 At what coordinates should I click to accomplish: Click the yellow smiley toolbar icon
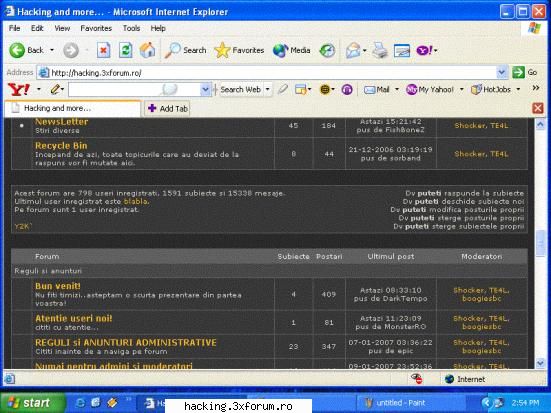pyautogui.click(x=325, y=90)
